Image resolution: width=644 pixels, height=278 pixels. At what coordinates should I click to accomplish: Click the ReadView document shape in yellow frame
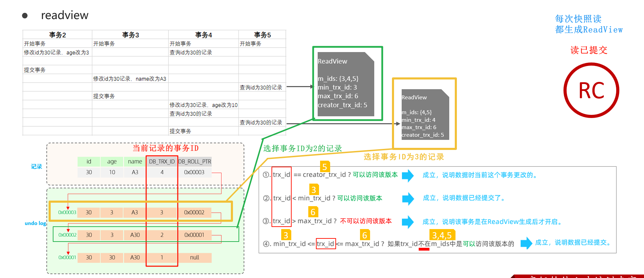(425, 115)
